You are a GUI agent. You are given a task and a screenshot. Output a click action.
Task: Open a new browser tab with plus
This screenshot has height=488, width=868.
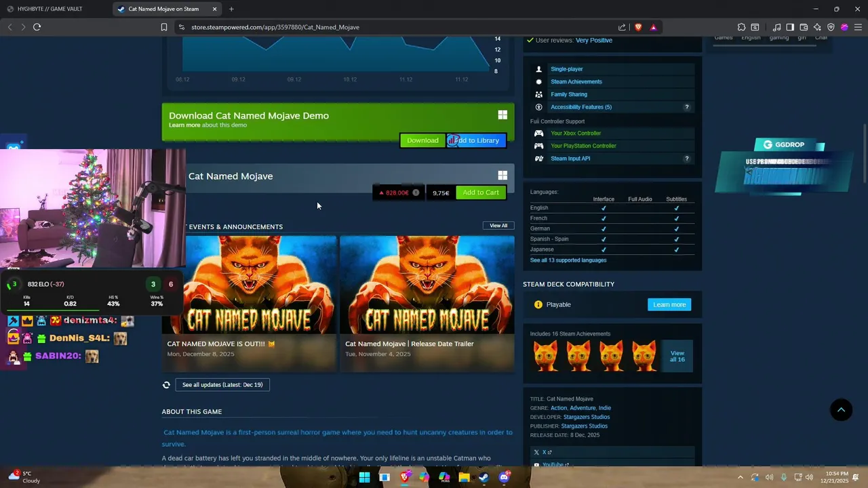pos(231,9)
